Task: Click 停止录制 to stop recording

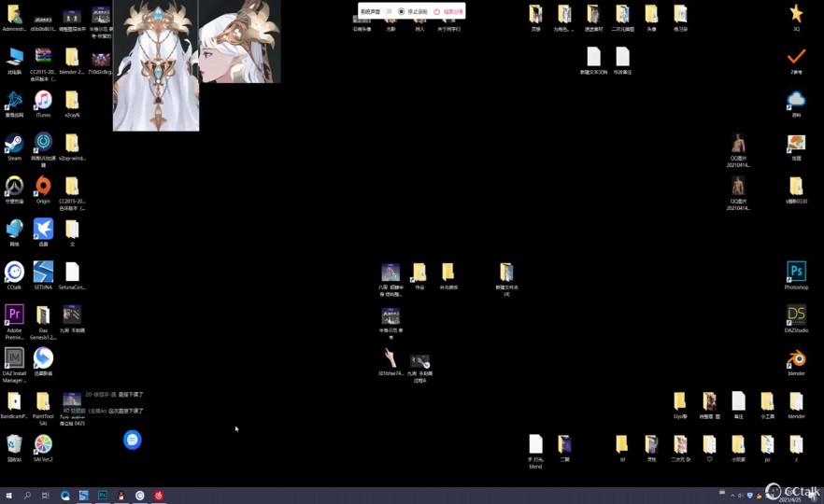Action: click(413, 11)
